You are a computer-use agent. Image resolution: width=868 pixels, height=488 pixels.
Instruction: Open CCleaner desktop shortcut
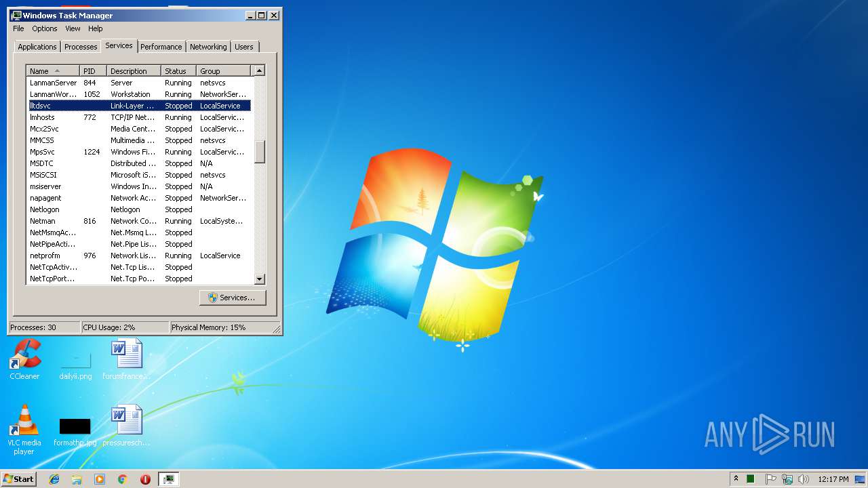[x=24, y=359]
